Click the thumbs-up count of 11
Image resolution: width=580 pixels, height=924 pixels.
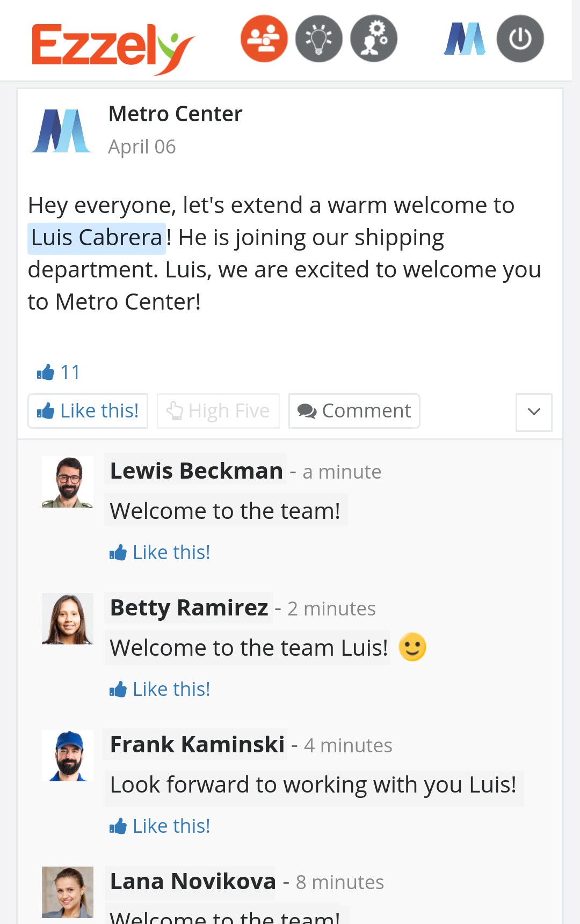59,372
